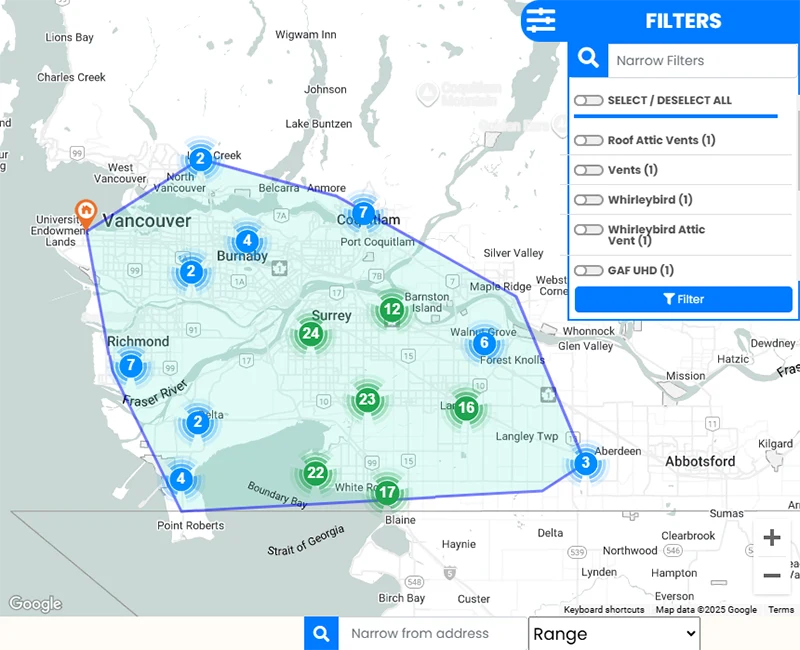
Task: Click the blue cluster 4 near Point Roberts
Action: 180,479
